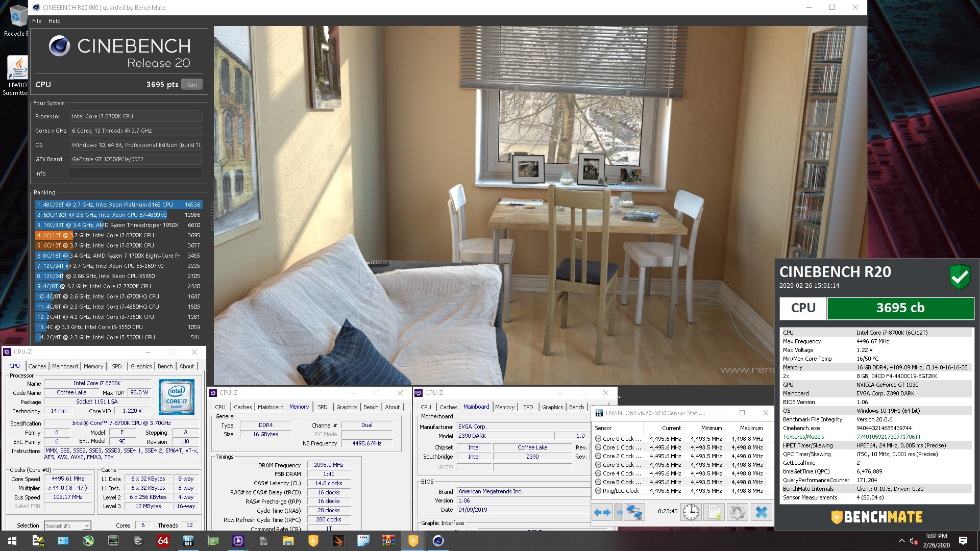Screen dimensions: 980x551
Task: Select ranking row Core i7-7700K CPU
Action: click(x=118, y=286)
